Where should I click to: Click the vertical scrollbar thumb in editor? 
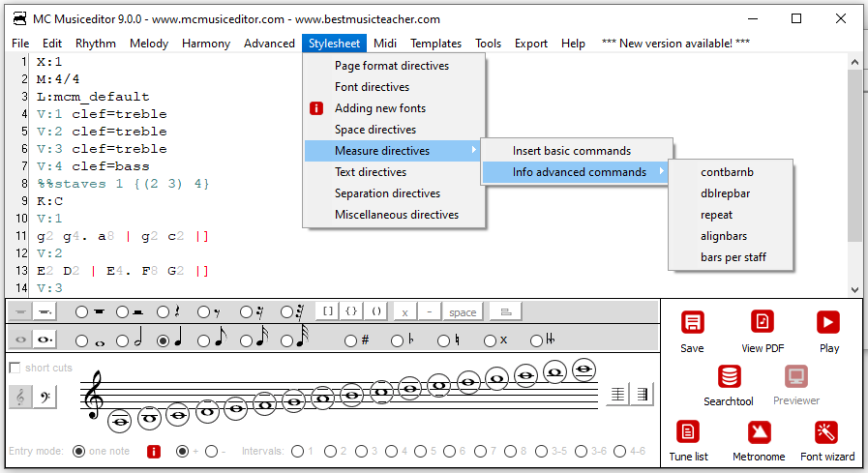tap(854, 156)
